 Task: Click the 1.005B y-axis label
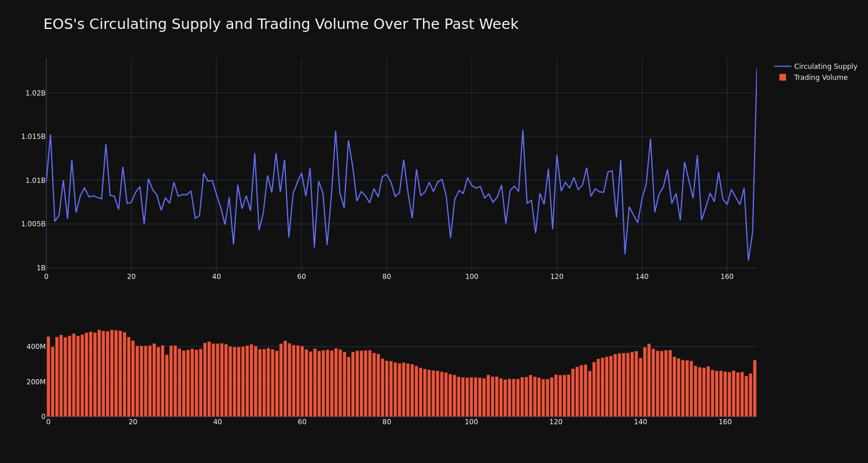(x=33, y=224)
